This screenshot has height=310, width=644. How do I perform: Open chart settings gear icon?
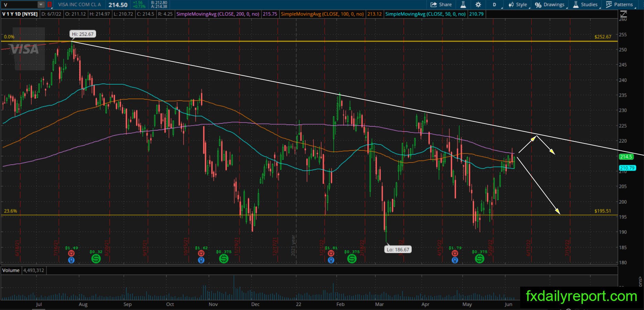pos(478,4)
